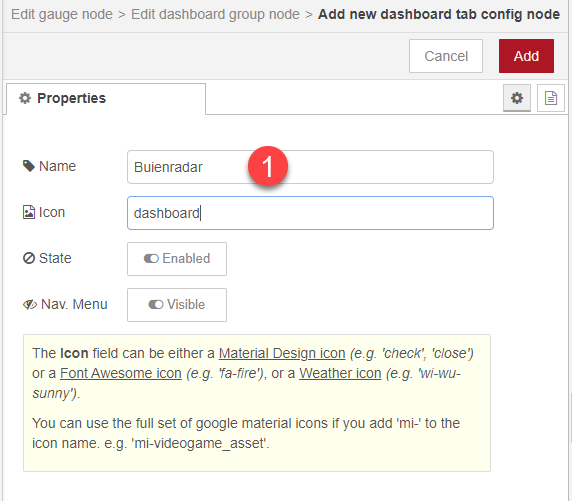Toggle the Enabled state switch
Screen dimensions: 572x501
177,259
